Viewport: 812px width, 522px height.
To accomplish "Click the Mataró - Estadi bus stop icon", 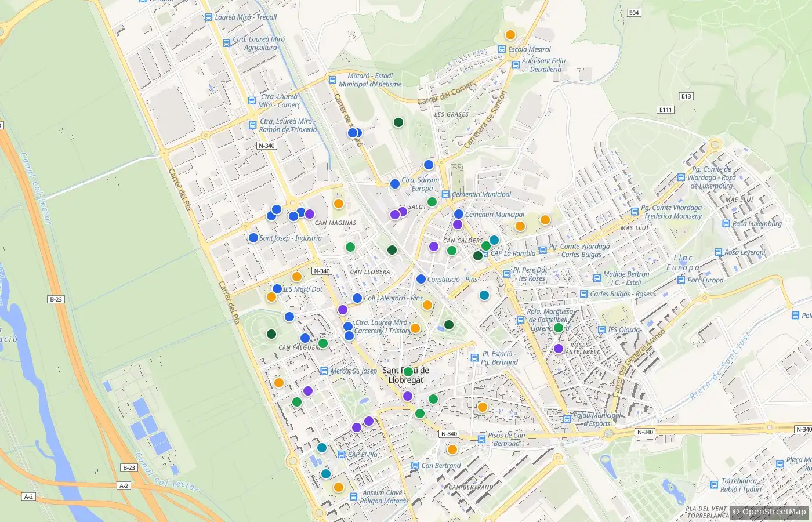I will [332, 80].
